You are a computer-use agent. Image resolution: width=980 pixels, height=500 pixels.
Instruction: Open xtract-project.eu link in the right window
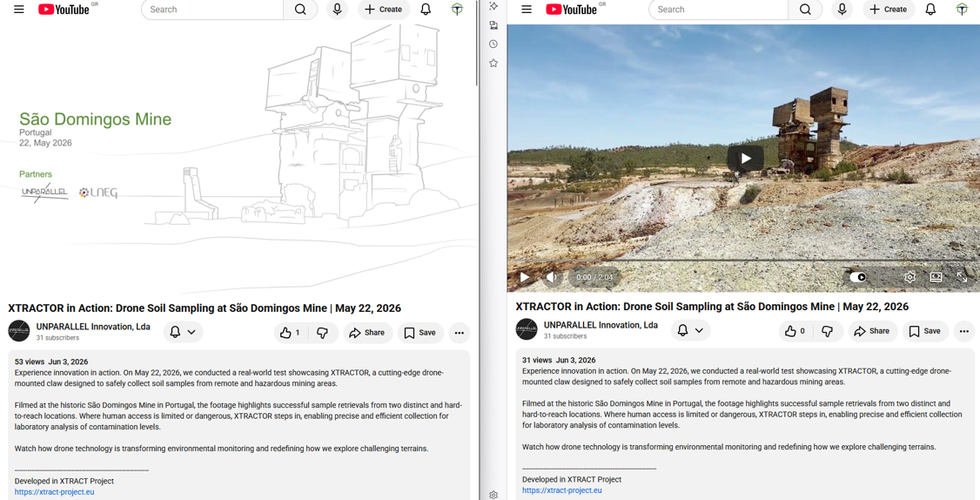tap(562, 490)
